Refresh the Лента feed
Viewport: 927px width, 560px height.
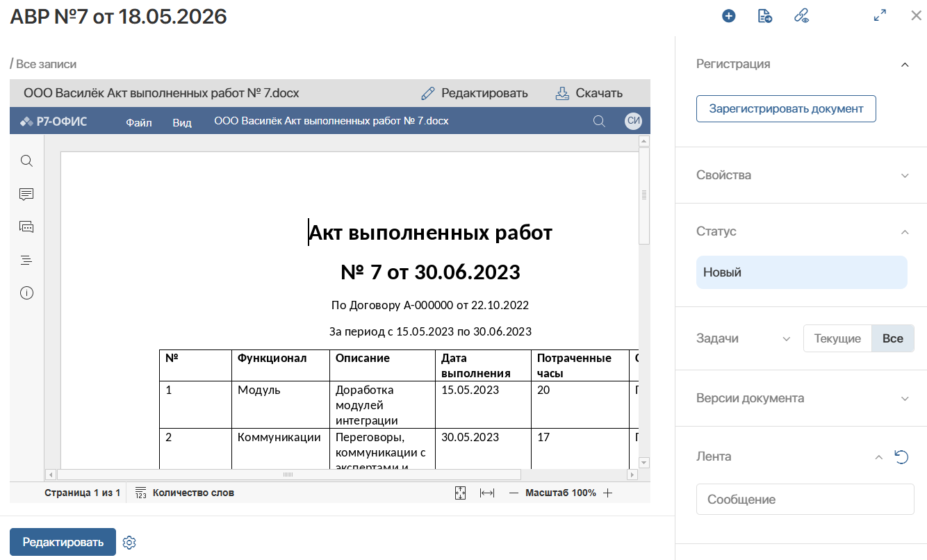click(x=901, y=456)
